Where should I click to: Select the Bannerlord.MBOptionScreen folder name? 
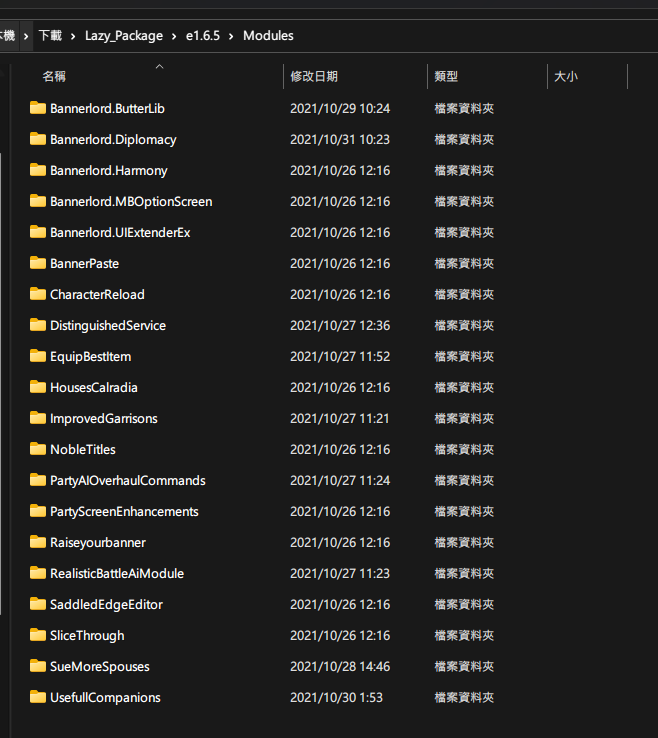(131, 202)
